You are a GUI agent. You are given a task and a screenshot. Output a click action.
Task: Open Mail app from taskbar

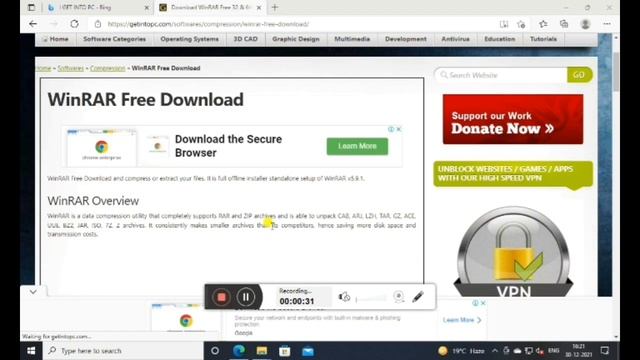click(x=308, y=351)
